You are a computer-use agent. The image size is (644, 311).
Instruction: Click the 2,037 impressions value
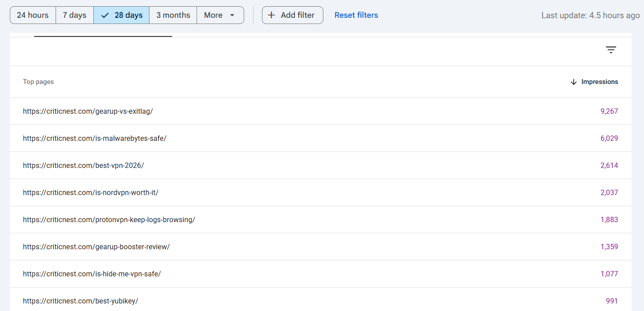pyautogui.click(x=609, y=192)
